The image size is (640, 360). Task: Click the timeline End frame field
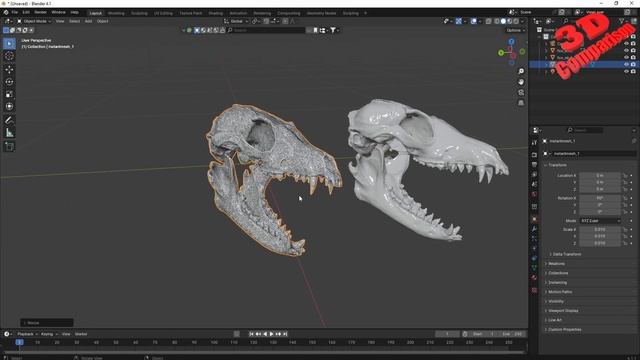tap(513, 334)
